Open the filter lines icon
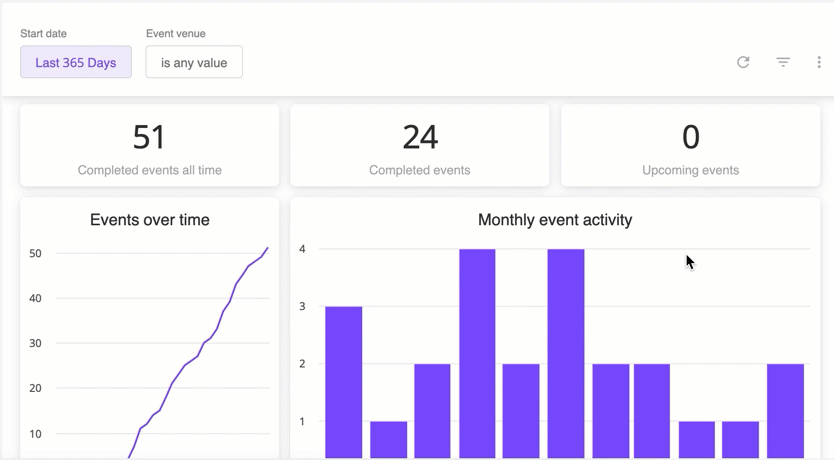Image resolution: width=834 pixels, height=460 pixels. [x=783, y=62]
